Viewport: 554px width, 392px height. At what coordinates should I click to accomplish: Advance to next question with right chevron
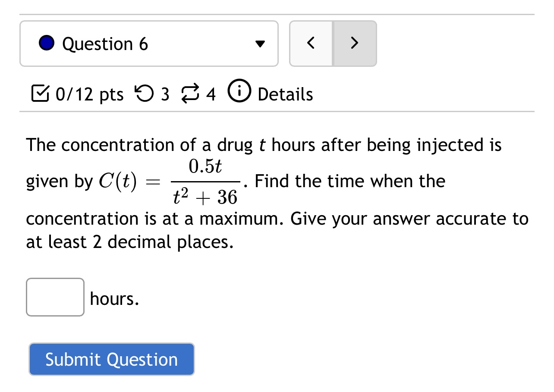click(354, 43)
